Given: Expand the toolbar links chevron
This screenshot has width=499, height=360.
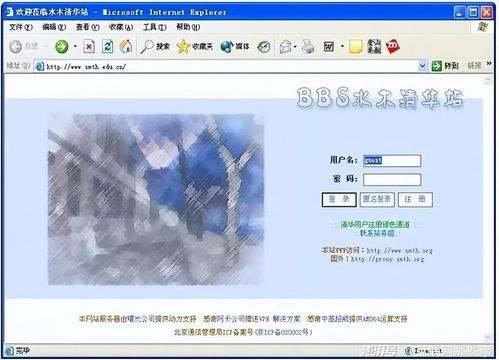Looking at the screenshot, I should (x=489, y=63).
